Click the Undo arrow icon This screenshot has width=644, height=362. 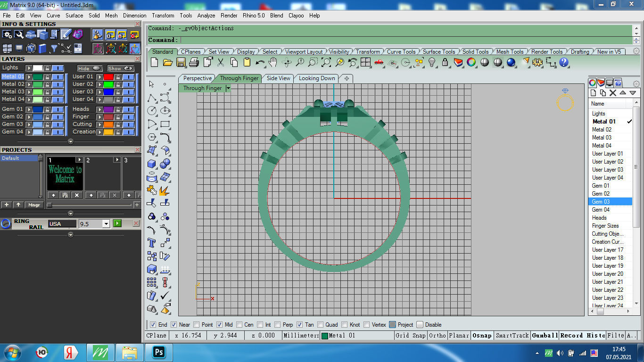tap(260, 62)
